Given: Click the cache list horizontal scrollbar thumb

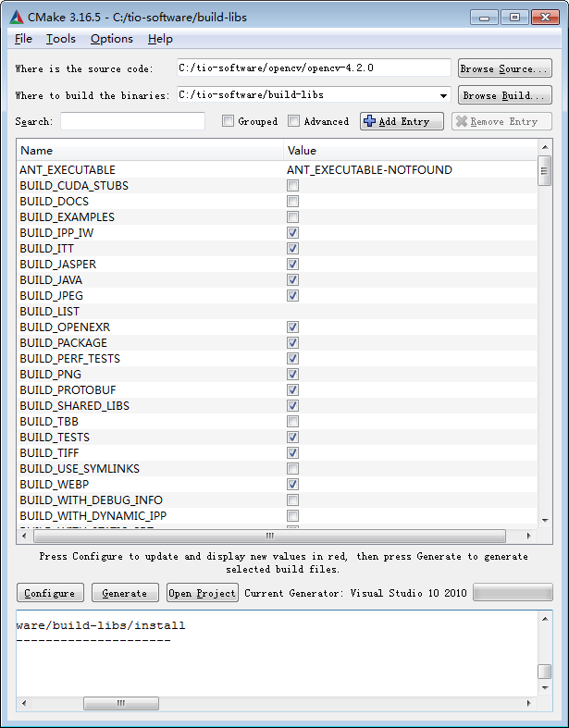Looking at the screenshot, I should pyautogui.click(x=269, y=536).
